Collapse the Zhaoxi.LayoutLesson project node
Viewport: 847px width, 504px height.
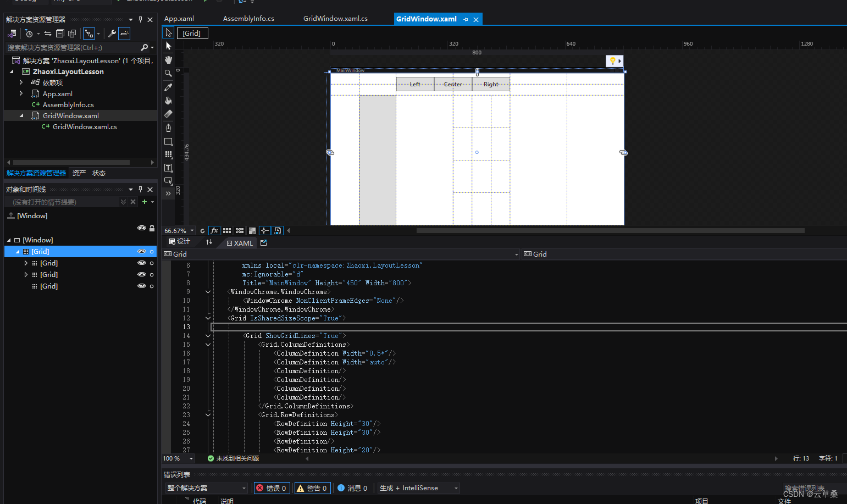(12, 71)
